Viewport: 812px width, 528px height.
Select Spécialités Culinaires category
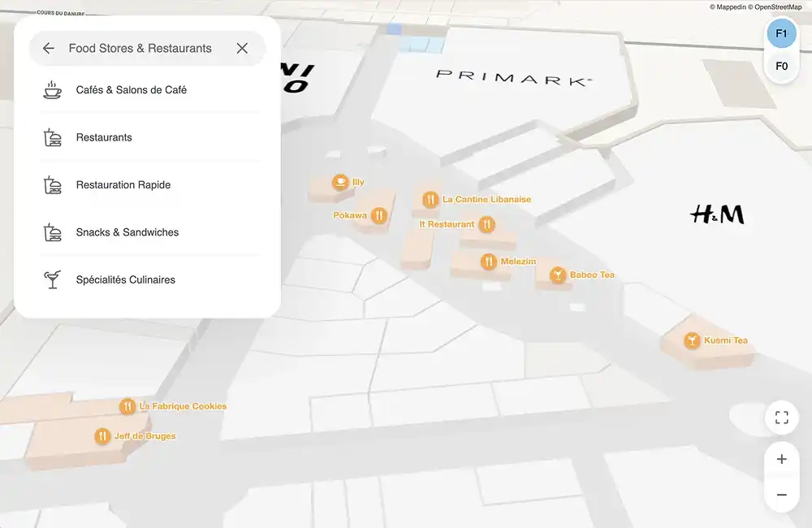pos(126,279)
